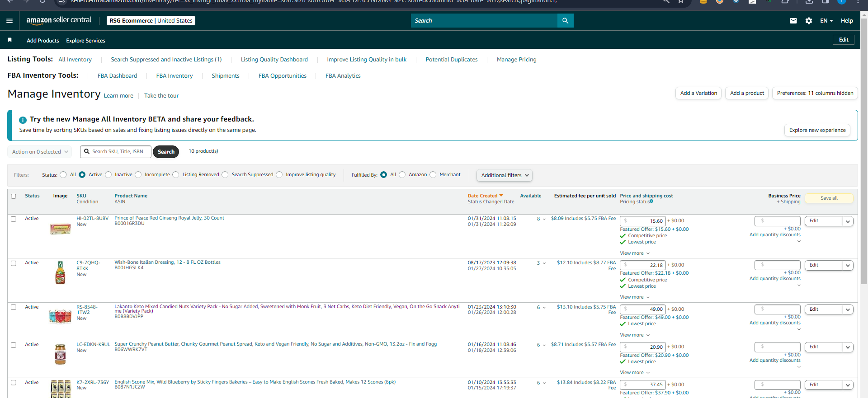
Task: Click Add Products in the top bar
Action: (43, 41)
